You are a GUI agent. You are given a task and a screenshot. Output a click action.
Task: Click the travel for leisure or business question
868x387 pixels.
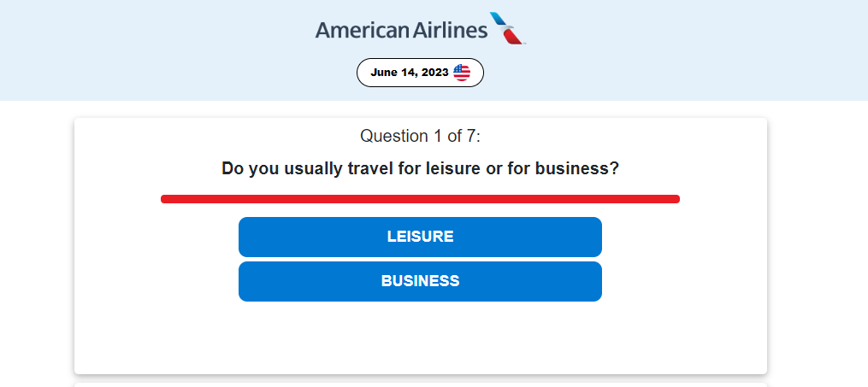[x=420, y=168]
